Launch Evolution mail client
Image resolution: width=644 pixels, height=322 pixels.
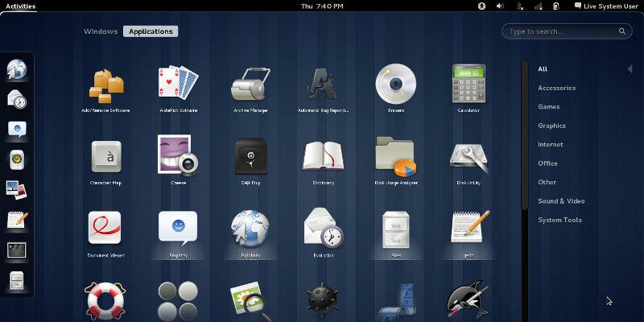coord(323,229)
